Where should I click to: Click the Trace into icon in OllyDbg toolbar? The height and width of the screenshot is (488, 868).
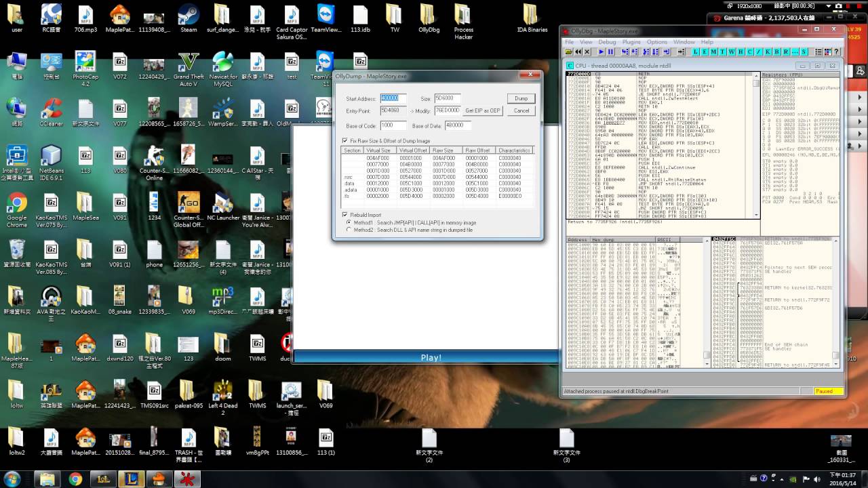point(646,52)
